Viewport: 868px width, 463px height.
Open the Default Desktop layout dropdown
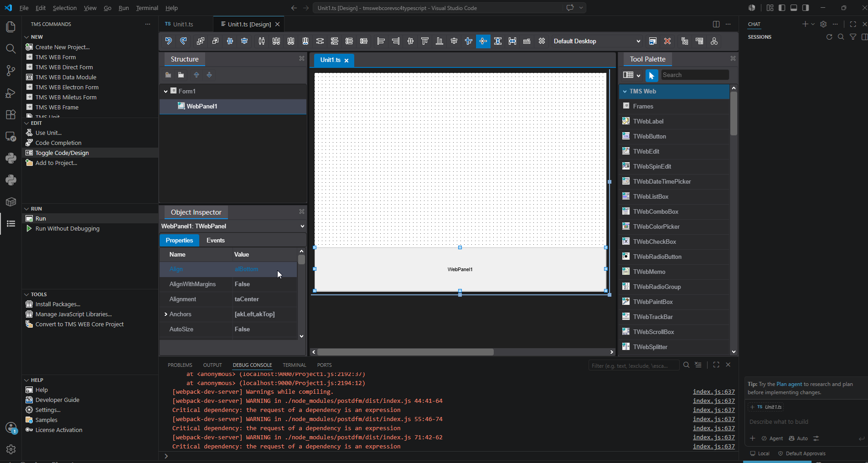pos(597,41)
